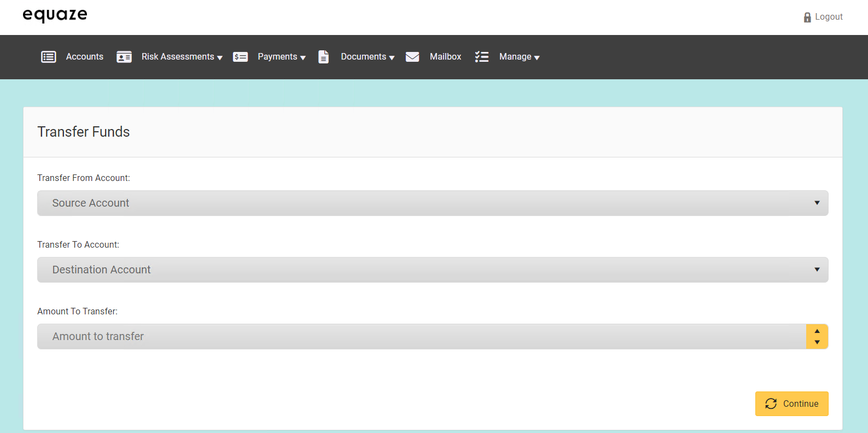This screenshot has width=868, height=433.
Task: Increase amount with the up stepper arrow
Action: [817, 331]
